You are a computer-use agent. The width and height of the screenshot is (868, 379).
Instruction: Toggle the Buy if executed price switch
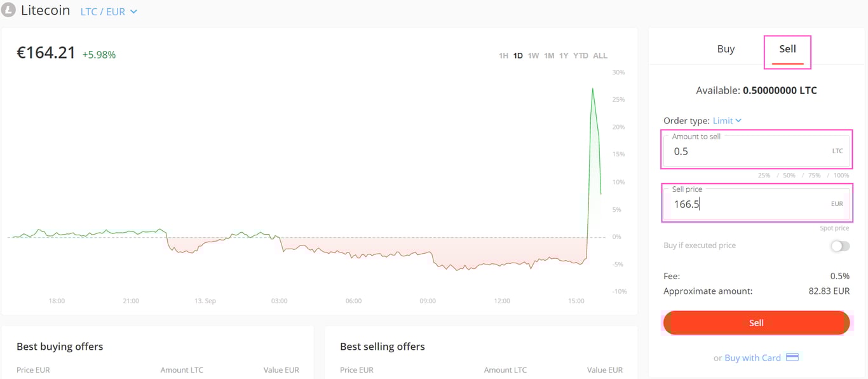point(839,246)
